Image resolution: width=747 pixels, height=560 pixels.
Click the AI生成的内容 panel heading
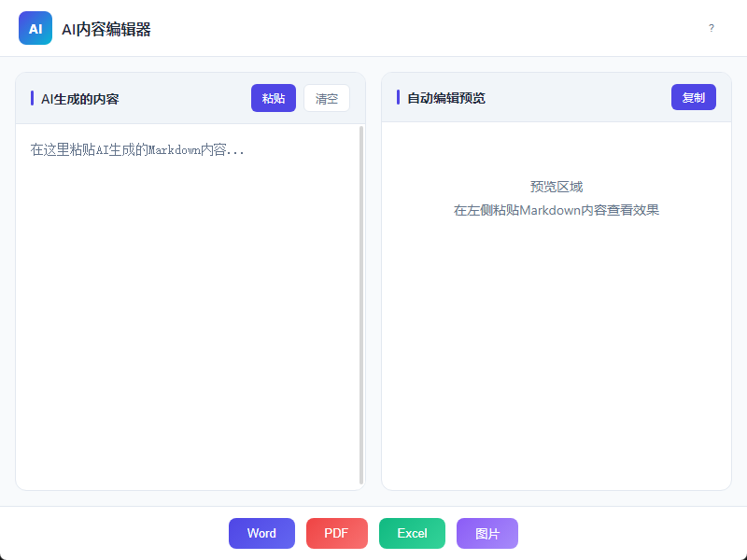click(x=79, y=98)
